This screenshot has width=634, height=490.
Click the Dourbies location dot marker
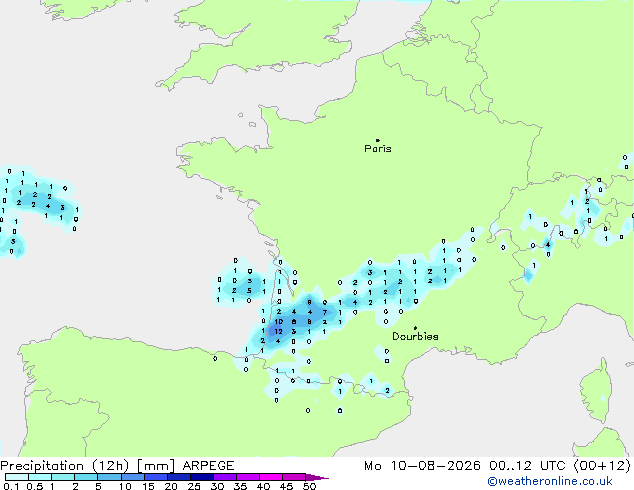tap(415, 328)
